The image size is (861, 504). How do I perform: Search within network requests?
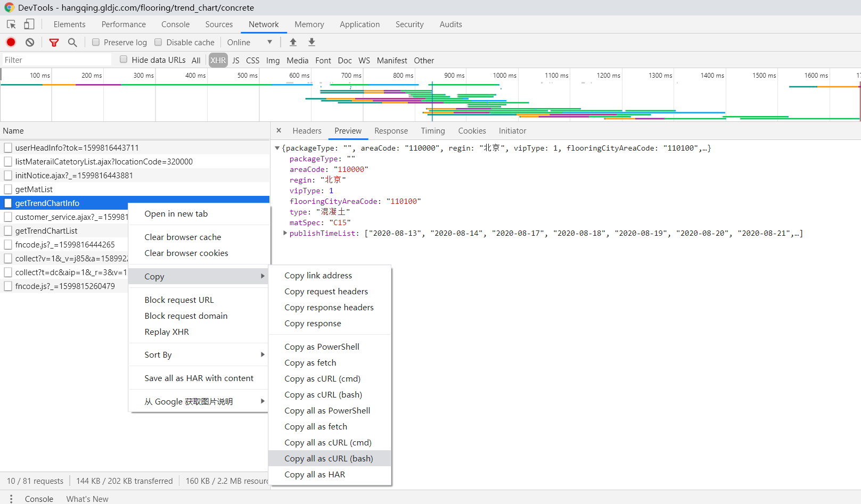tap(73, 42)
